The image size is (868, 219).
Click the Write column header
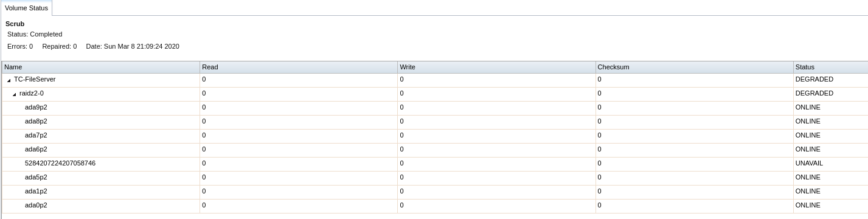point(496,67)
